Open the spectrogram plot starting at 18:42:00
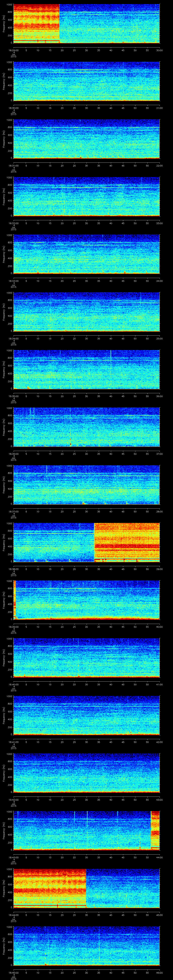 86,773
